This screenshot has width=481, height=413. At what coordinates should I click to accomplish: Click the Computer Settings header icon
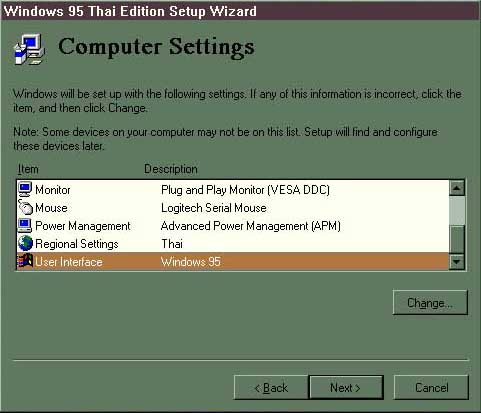(x=29, y=49)
